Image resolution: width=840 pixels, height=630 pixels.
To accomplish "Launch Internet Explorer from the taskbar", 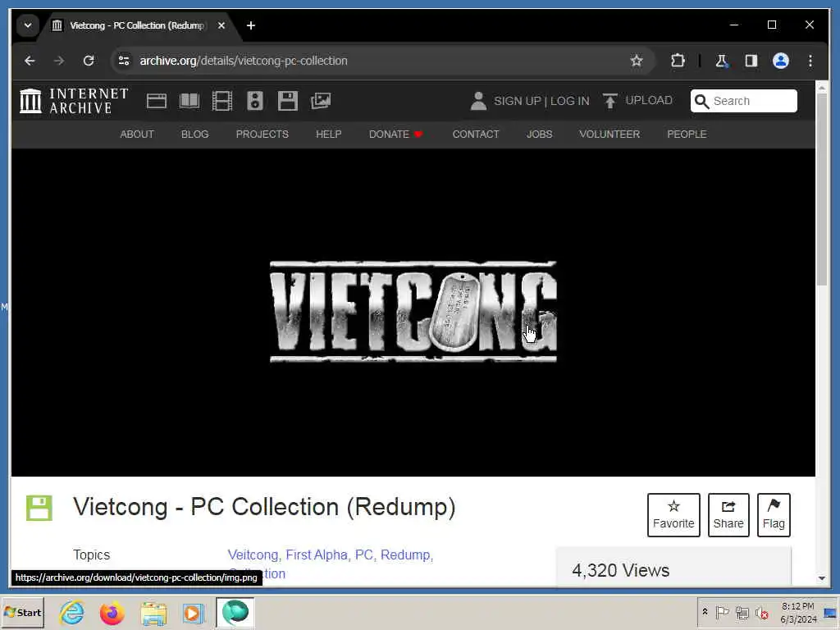I will coord(72,612).
